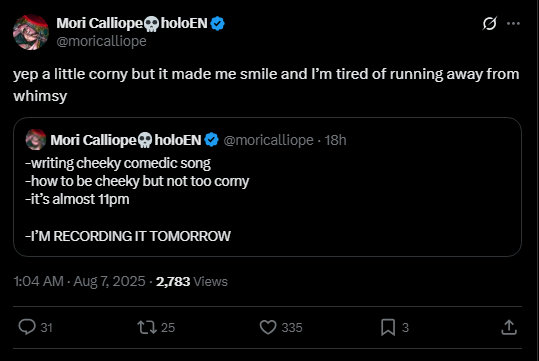539x361 pixels.
Task: Click the quoted tweet's small avatar
Action: coord(36,140)
